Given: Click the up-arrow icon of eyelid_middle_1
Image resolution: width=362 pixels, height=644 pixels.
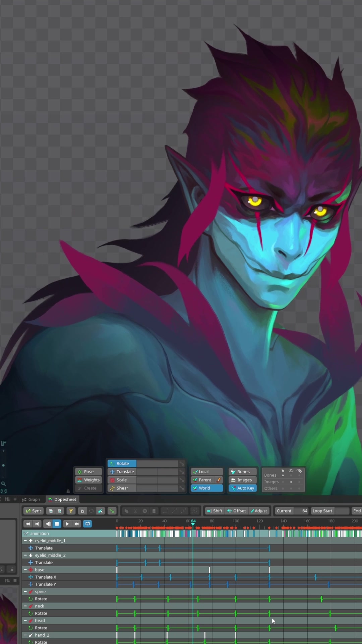Looking at the screenshot, I should pyautogui.click(x=31, y=541).
